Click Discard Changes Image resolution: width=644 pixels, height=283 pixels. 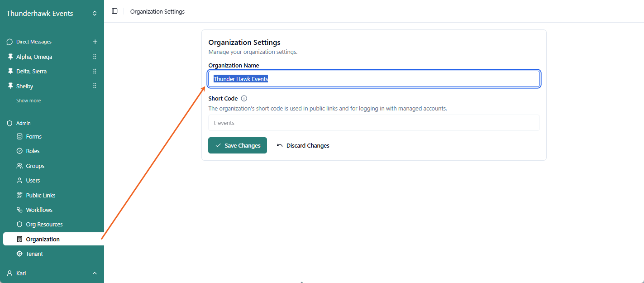point(303,145)
